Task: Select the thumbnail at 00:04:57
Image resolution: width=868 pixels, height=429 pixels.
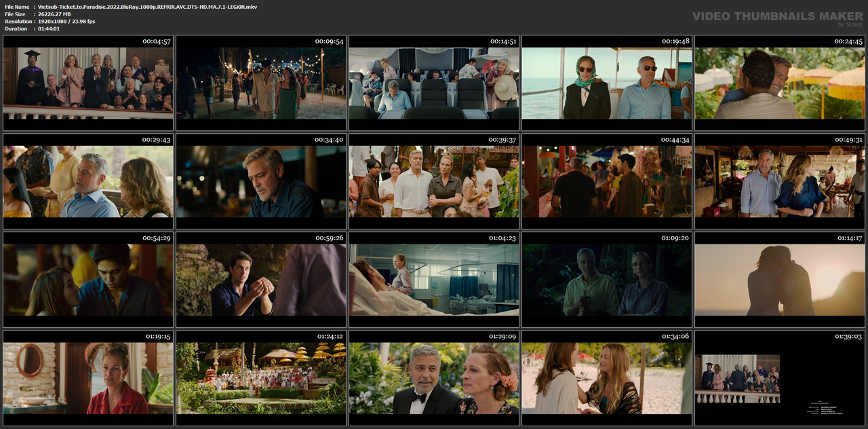Action: (88, 83)
